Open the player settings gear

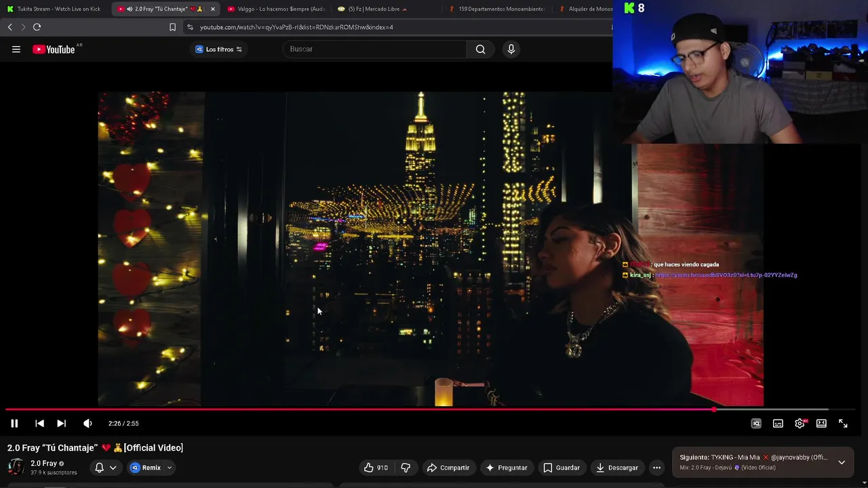pos(800,424)
